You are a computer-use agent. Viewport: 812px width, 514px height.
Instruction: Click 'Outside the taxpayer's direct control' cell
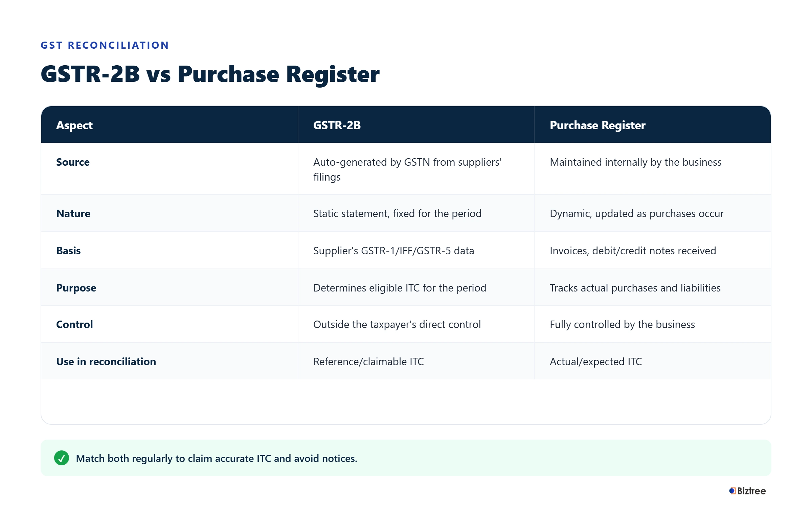point(416,324)
